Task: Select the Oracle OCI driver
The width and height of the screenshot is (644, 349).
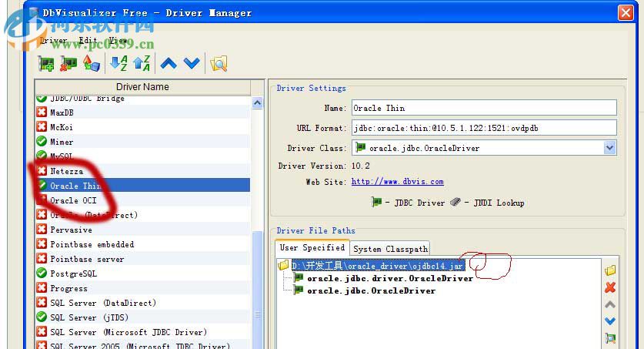Action: tap(142, 200)
